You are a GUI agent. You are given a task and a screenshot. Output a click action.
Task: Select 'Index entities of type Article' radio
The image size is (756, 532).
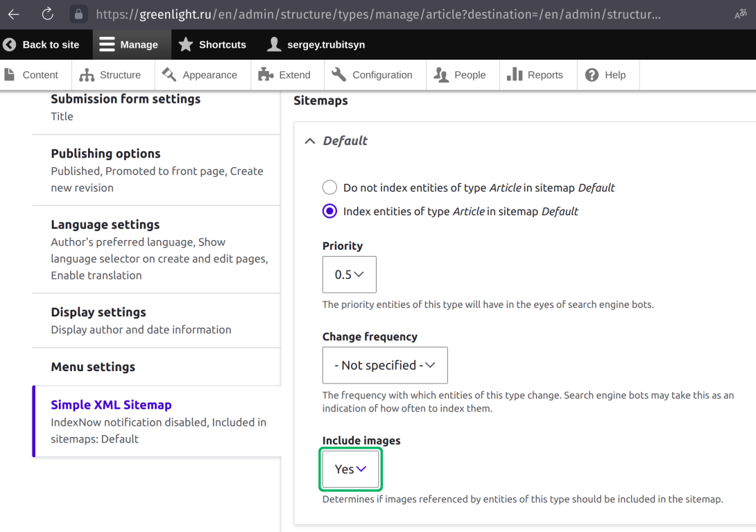[329, 211]
